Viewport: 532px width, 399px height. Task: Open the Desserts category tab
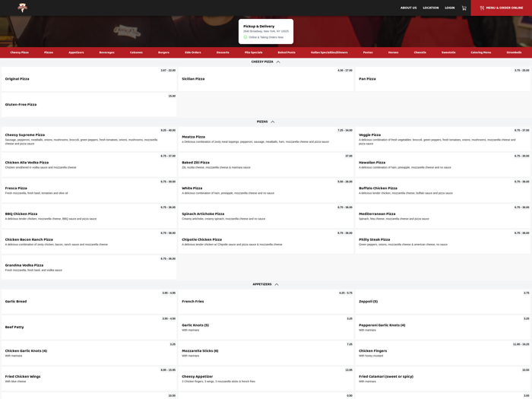(223, 52)
